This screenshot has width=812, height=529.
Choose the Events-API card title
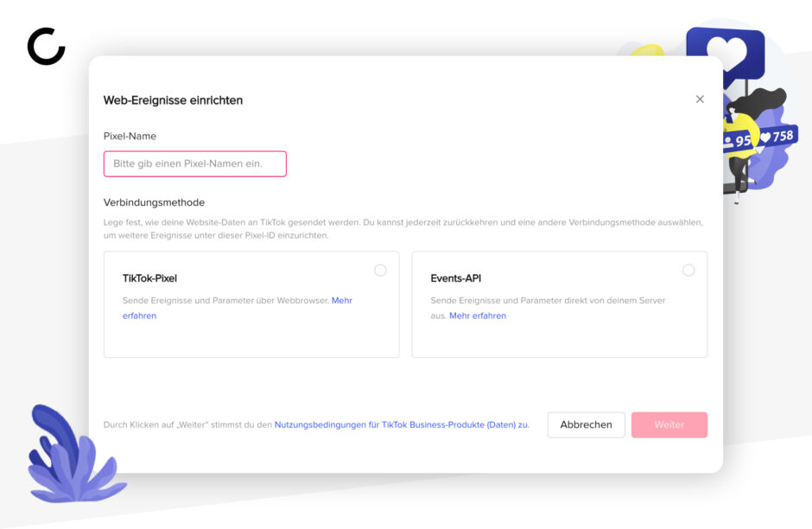(456, 278)
